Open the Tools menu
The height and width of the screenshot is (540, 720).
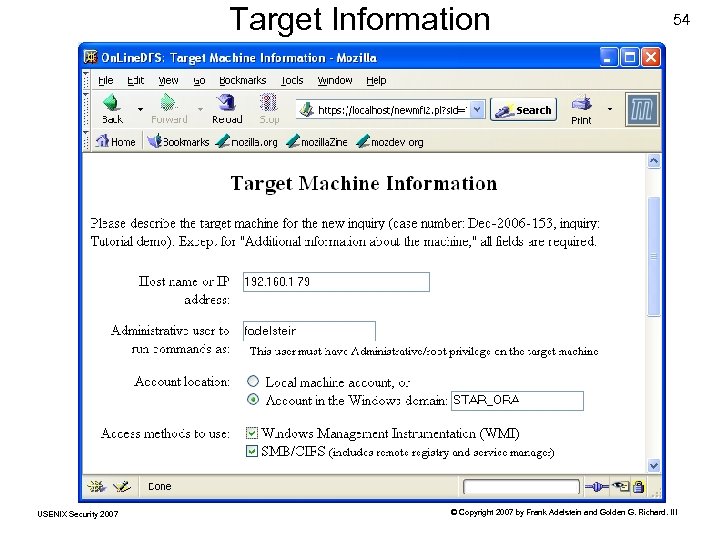(292, 80)
